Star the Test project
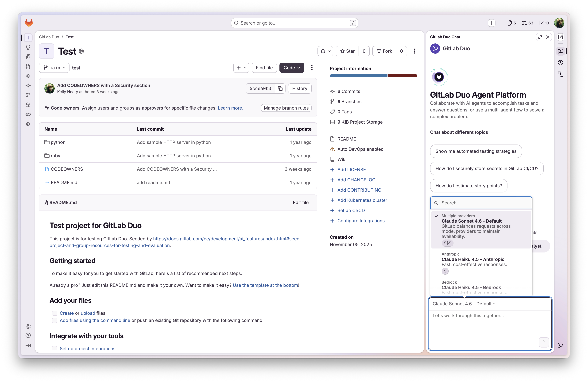This screenshot has width=588, height=382. pos(347,51)
